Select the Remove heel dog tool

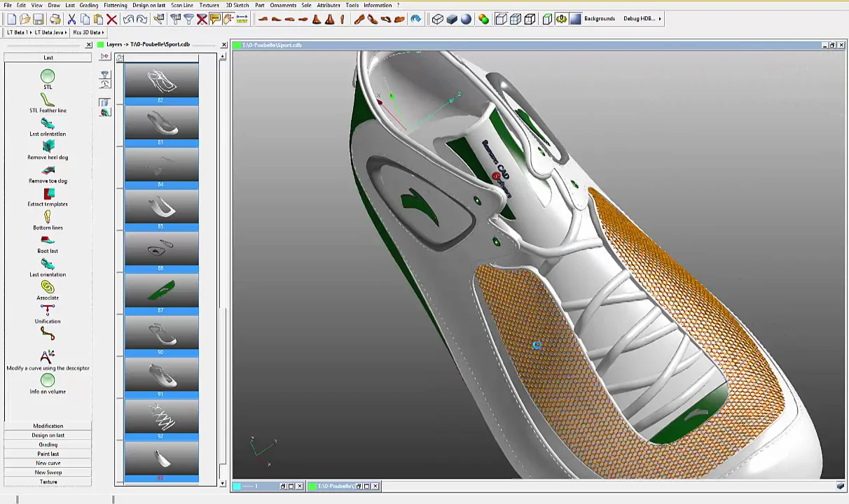pos(48,150)
